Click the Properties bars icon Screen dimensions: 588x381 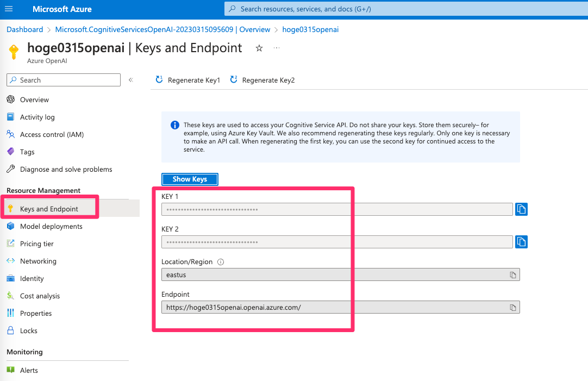point(10,313)
